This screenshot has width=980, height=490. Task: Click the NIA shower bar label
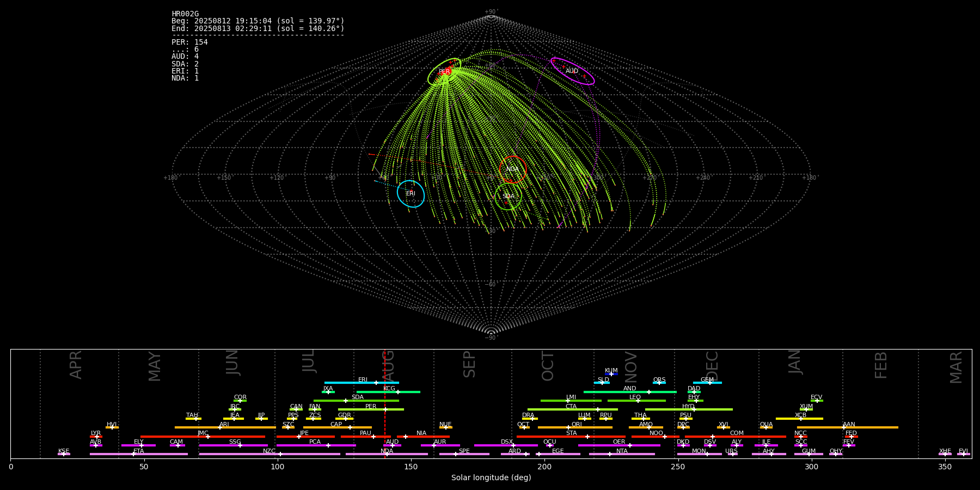pos(421,433)
